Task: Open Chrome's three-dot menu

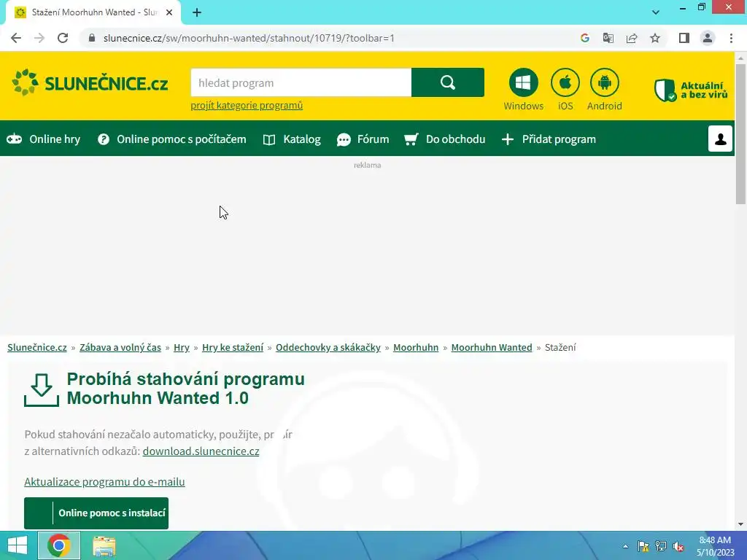Action: [731, 38]
